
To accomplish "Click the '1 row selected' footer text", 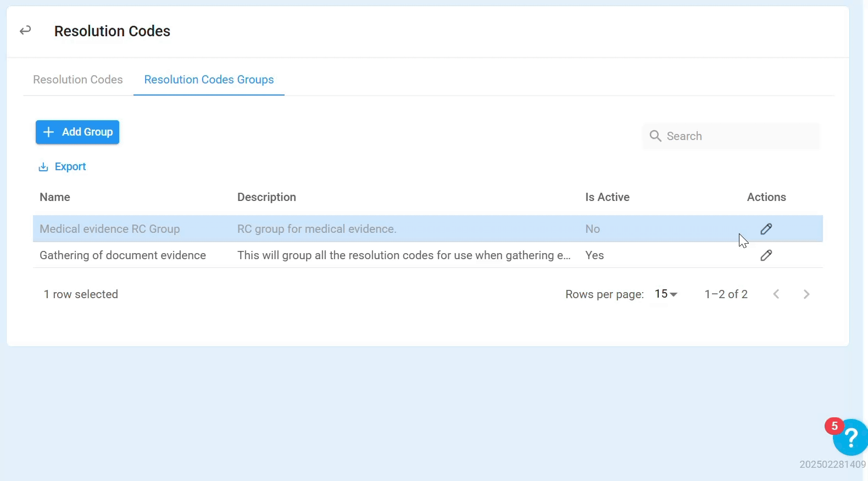I will [81, 294].
